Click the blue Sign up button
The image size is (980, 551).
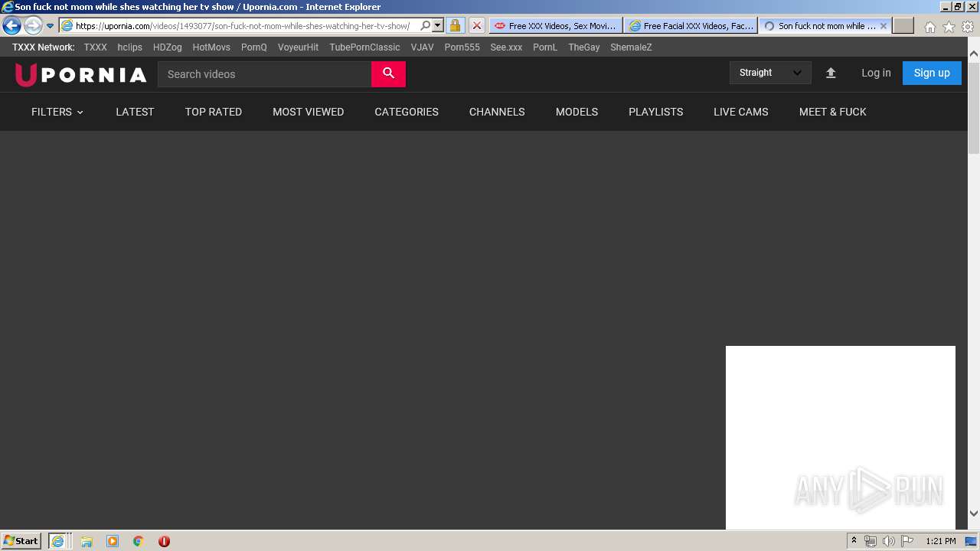[x=932, y=73]
